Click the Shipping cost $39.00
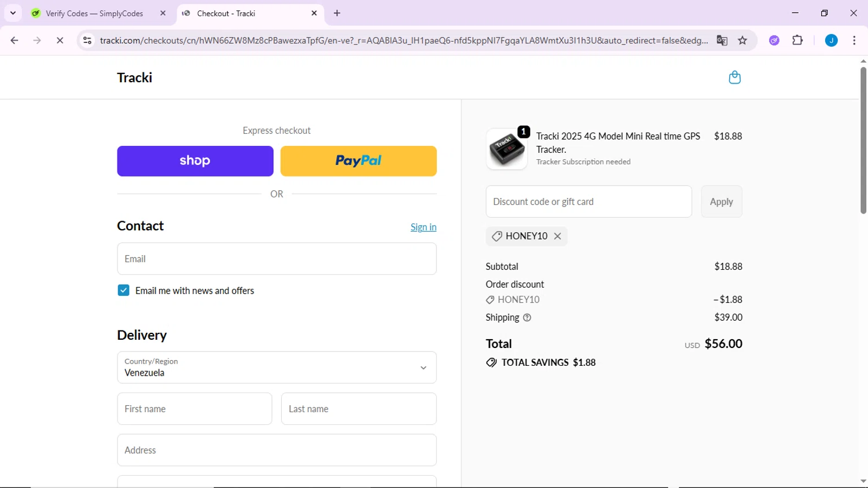Screen dimensions: 868x488 point(728,317)
